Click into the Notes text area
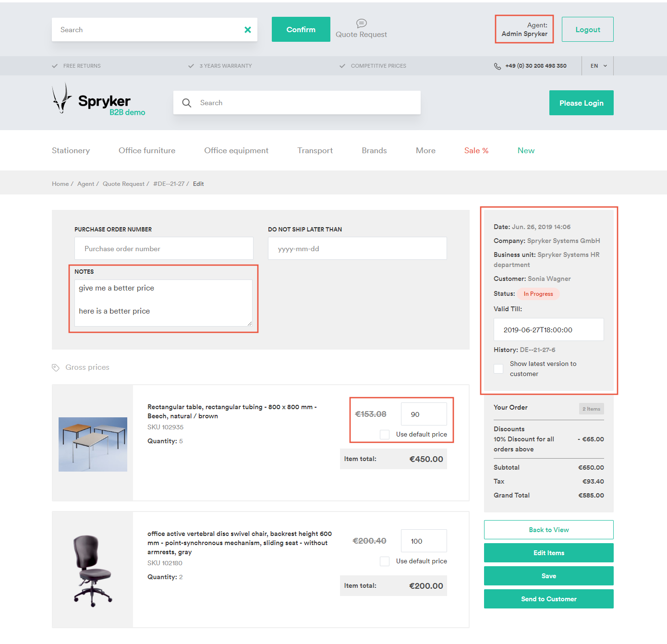This screenshot has width=667, height=644. [163, 303]
